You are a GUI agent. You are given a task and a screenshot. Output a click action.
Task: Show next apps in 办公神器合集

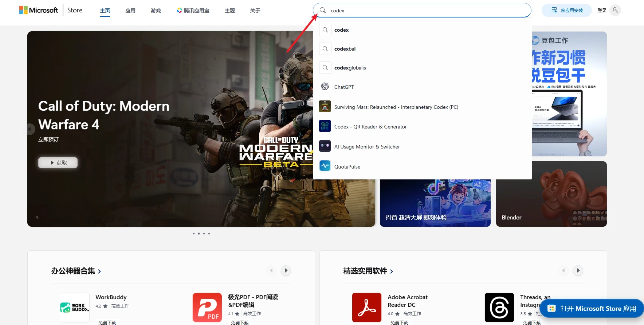coord(286,270)
